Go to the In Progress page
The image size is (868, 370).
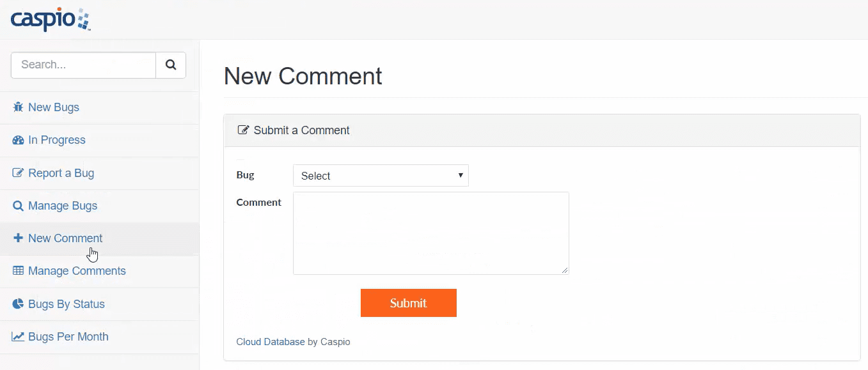[x=57, y=140]
